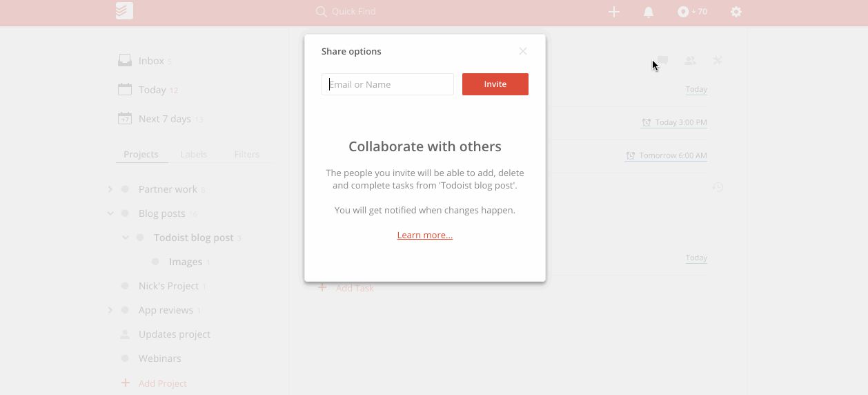Click the Blog posts color dot
Image resolution: width=868 pixels, height=395 pixels.
point(125,213)
